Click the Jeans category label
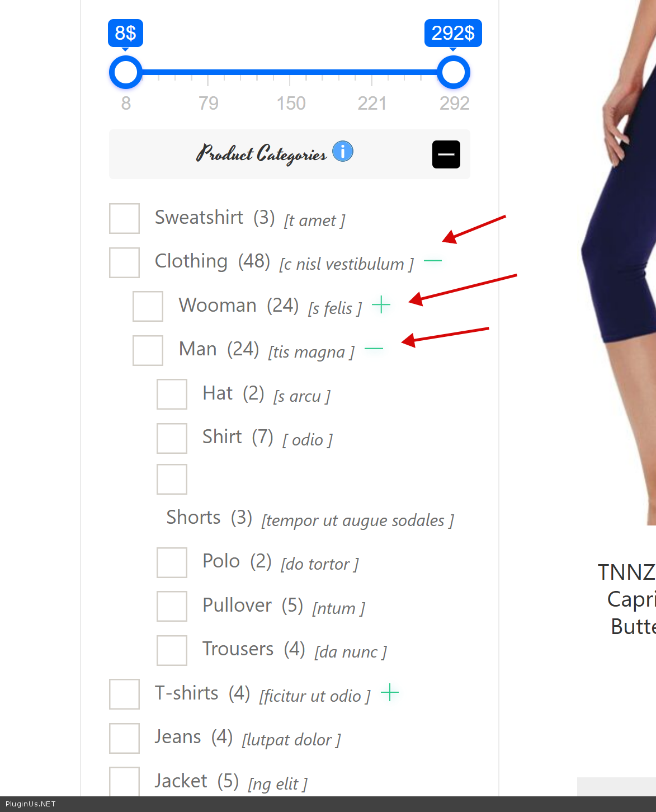Image resolution: width=656 pixels, height=812 pixels. (178, 736)
